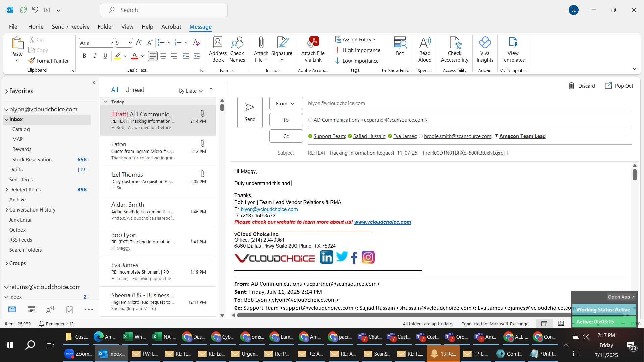644x362 pixels.
Task: Expand the Favorites section
Action: pyautogui.click(x=6, y=91)
